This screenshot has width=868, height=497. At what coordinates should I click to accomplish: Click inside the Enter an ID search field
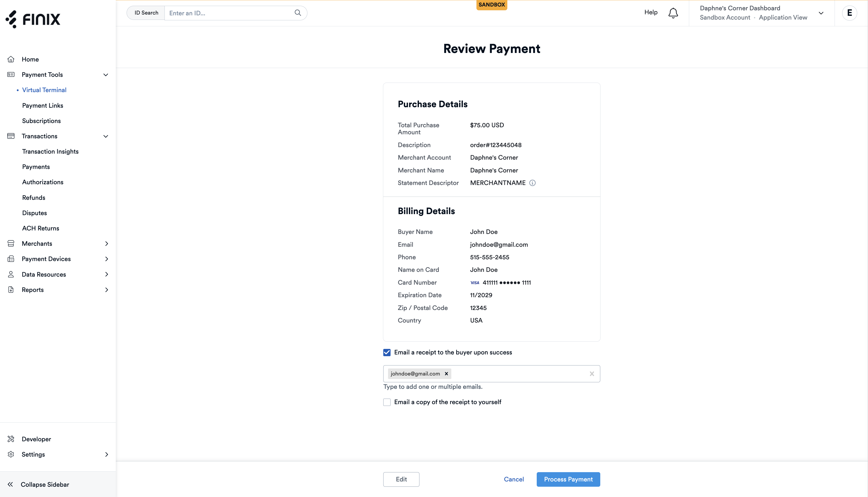225,13
